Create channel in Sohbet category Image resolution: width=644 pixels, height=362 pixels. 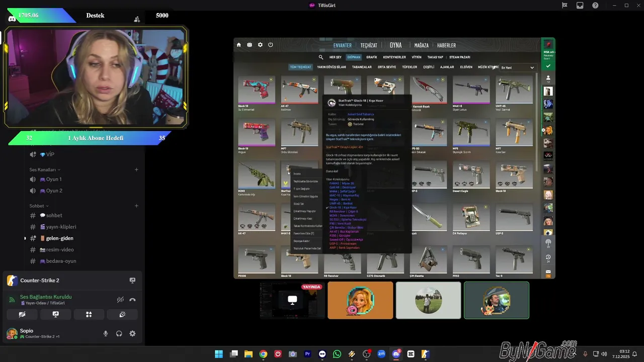tap(136, 206)
